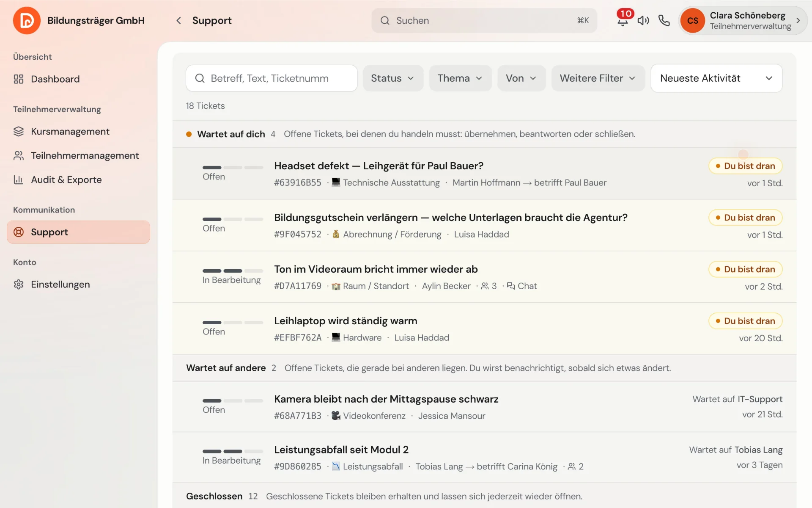Open Einstellungen in the sidebar
812x508 pixels.
pyautogui.click(x=79, y=284)
